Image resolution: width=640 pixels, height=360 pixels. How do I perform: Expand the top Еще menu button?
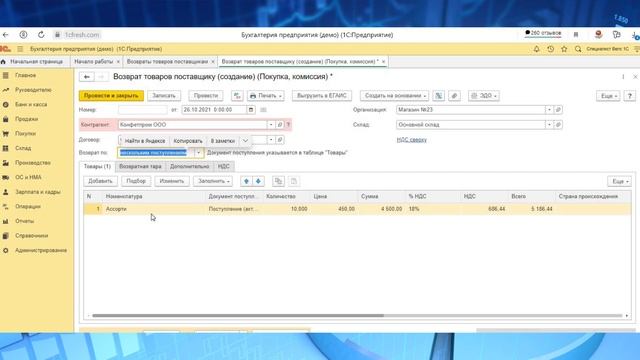(608, 96)
